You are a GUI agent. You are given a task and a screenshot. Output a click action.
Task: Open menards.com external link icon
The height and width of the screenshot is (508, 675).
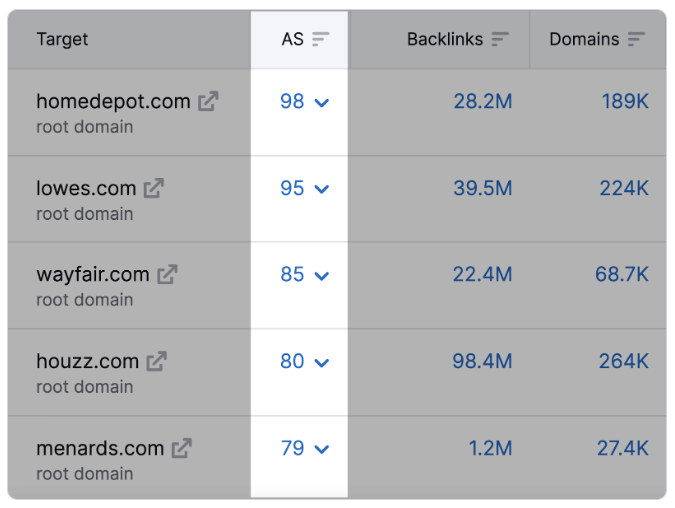point(182,448)
